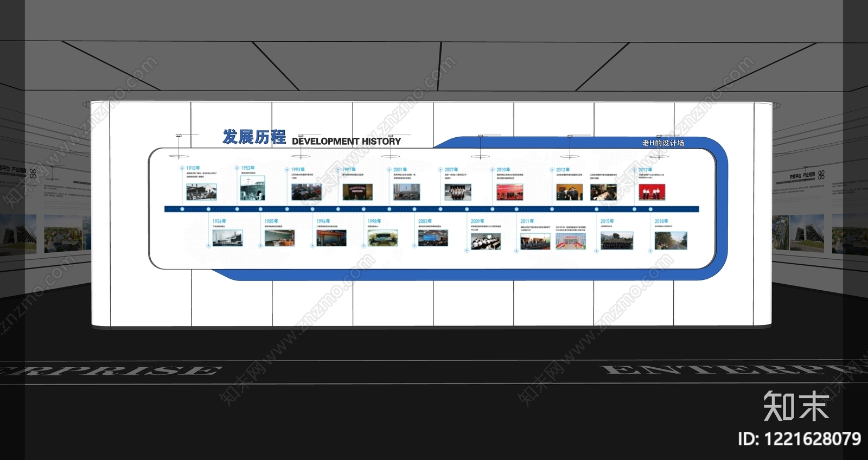Click the photo under 1936年
Image resolution: width=868 pixels, height=460 pixels.
click(227, 238)
